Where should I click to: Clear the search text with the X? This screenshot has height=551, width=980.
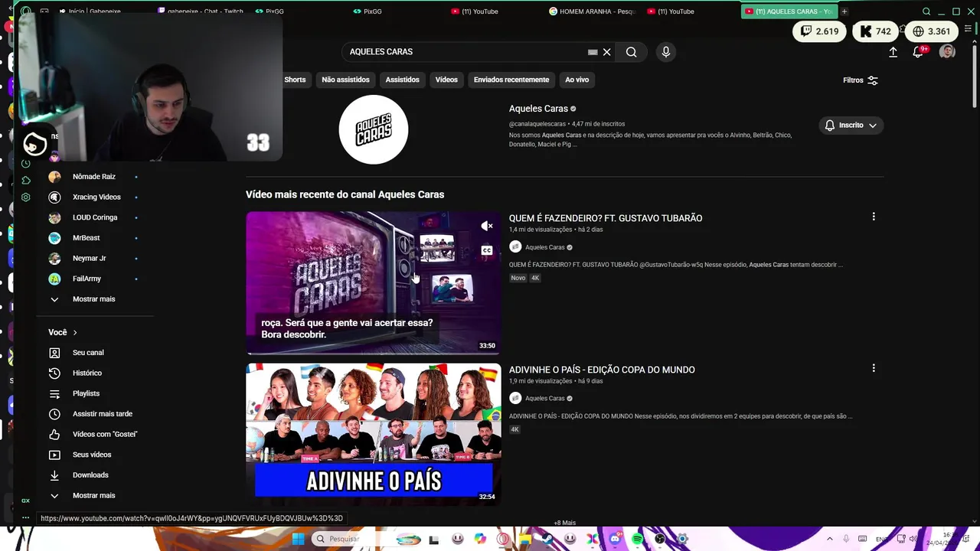(x=606, y=52)
